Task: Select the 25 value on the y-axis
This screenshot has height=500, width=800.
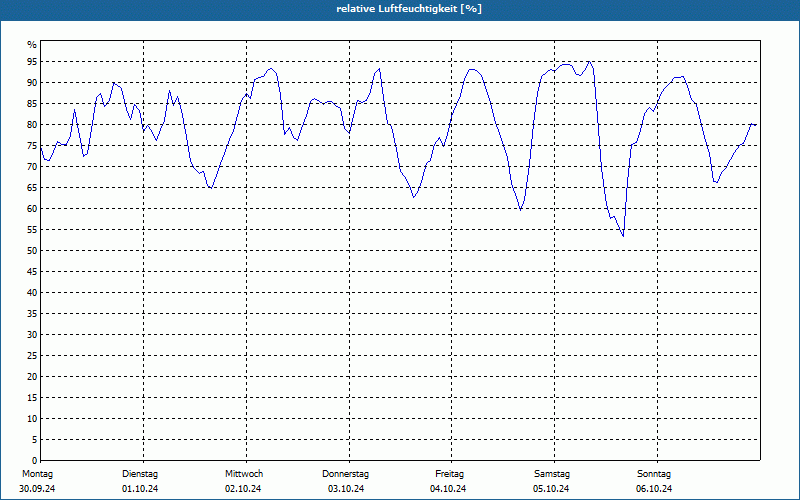Action: coord(32,356)
